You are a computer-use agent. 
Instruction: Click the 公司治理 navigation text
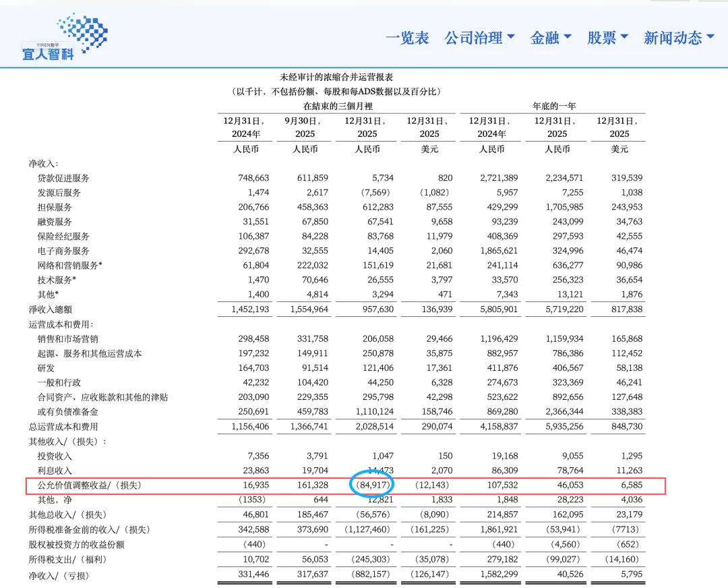coord(474,38)
